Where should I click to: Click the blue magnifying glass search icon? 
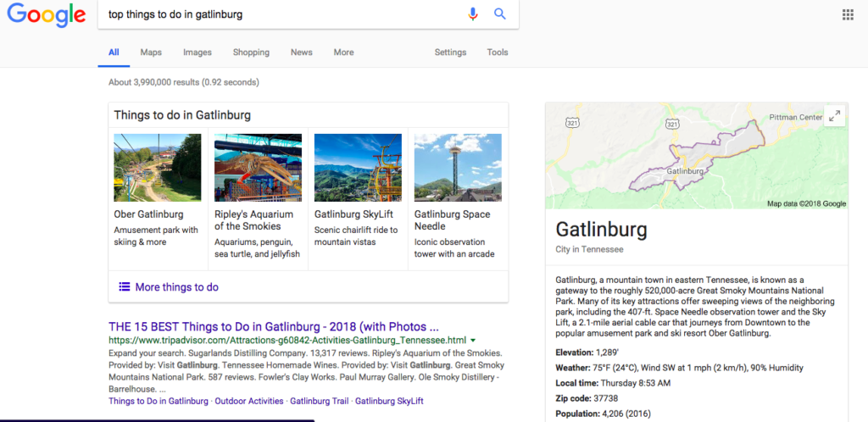pyautogui.click(x=500, y=14)
